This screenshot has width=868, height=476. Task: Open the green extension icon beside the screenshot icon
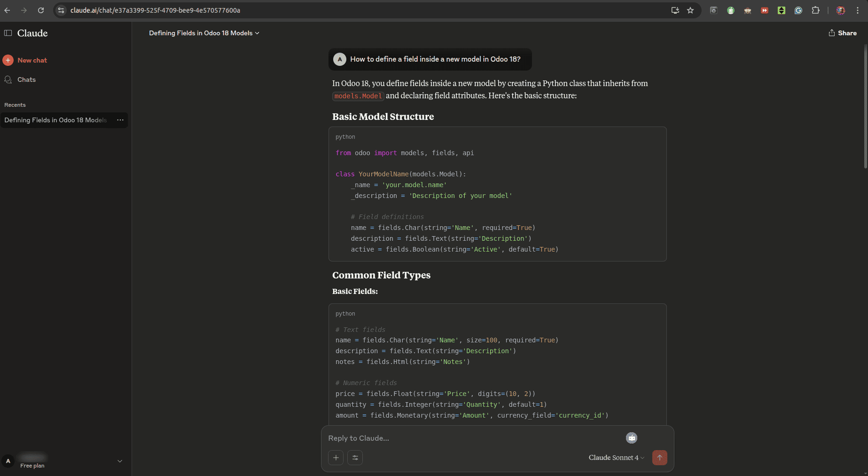(x=731, y=10)
